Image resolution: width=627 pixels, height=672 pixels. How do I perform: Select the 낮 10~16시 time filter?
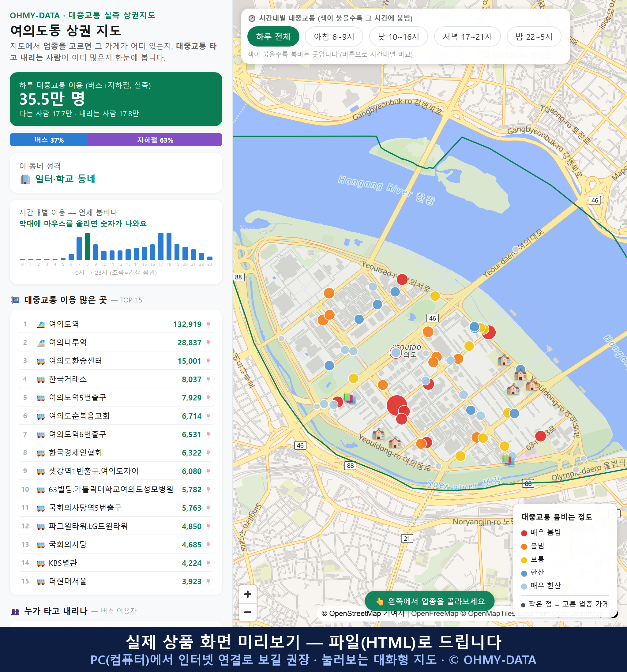pyautogui.click(x=399, y=36)
